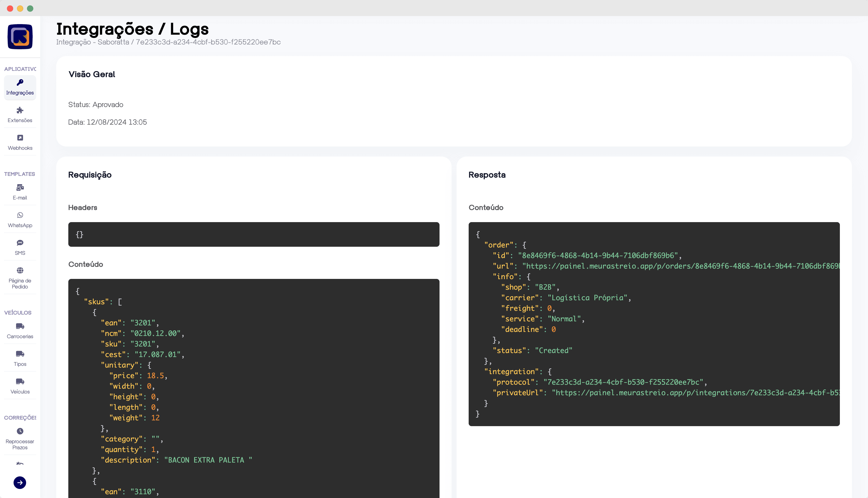
Task: Click the Carrocerias truck icon
Action: [x=20, y=326]
